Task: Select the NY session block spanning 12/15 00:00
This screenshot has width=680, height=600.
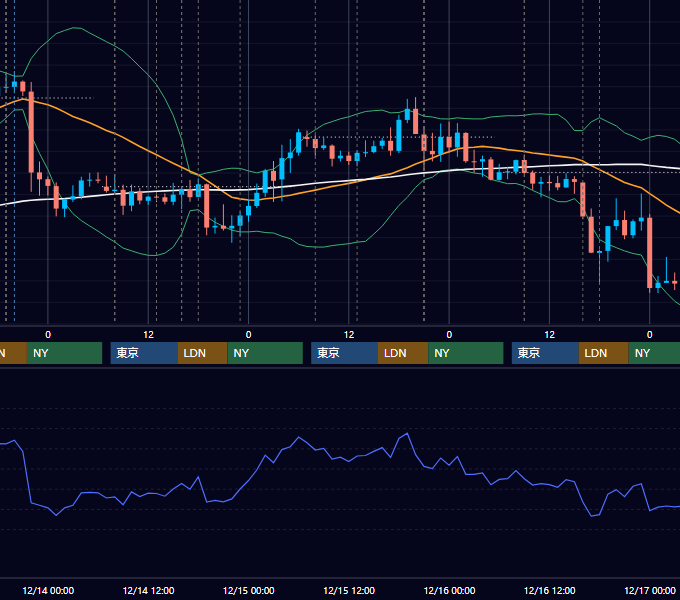Action: 265,353
